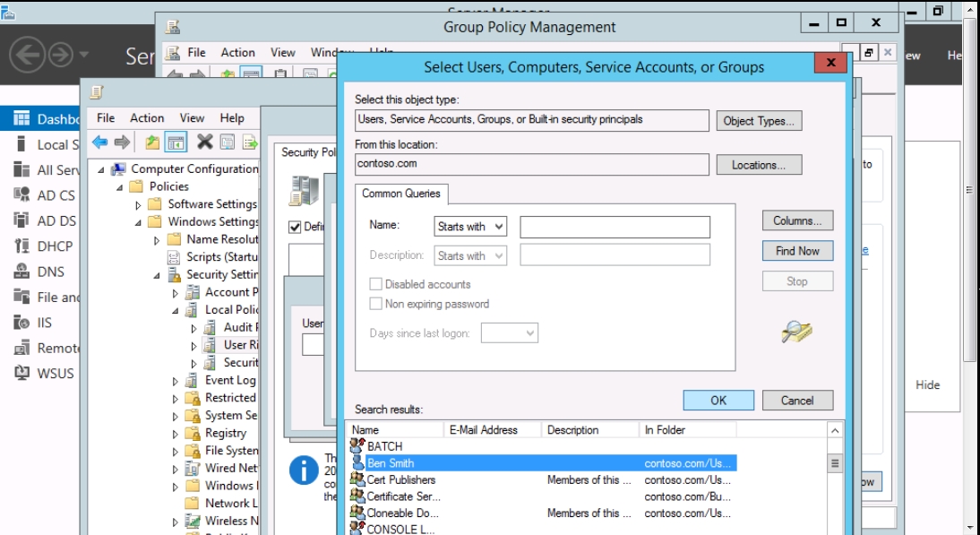Click the Cloneable Domain Controllers group icon

click(x=357, y=513)
